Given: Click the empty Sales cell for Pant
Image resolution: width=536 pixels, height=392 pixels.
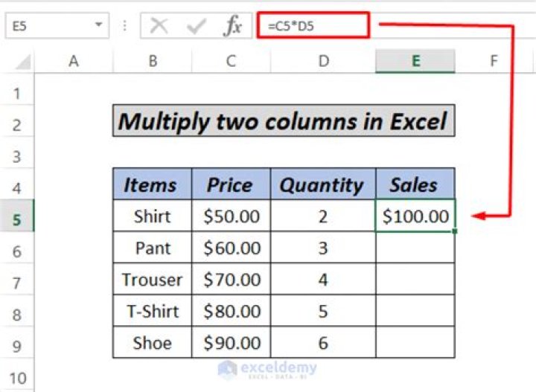Looking at the screenshot, I should (415, 248).
